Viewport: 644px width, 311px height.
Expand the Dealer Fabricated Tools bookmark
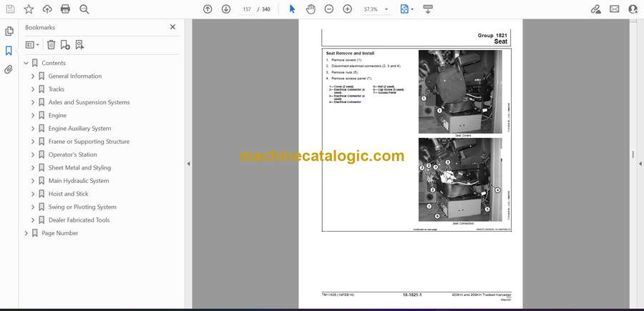33,220
